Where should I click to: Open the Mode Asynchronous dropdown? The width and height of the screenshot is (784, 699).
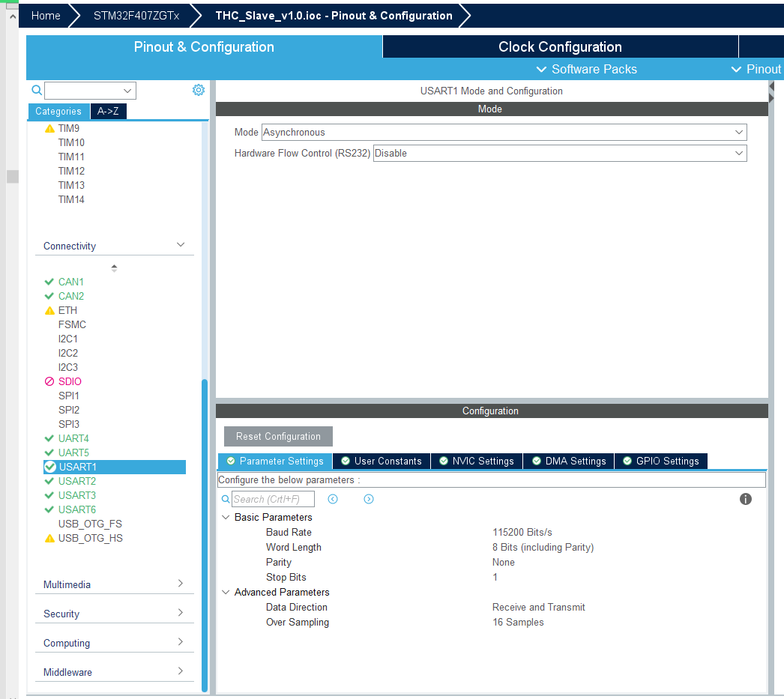[x=504, y=133]
